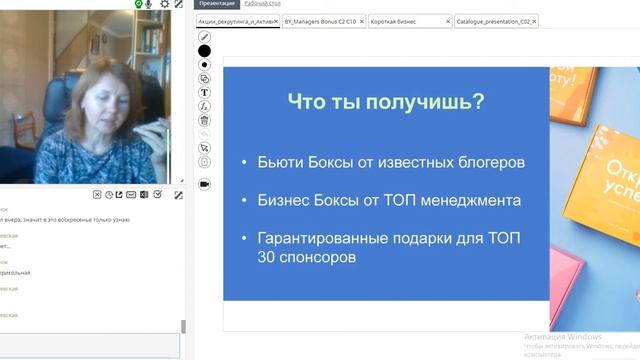
Task: Toggle the microphone icon above video
Action: tap(148, 4)
